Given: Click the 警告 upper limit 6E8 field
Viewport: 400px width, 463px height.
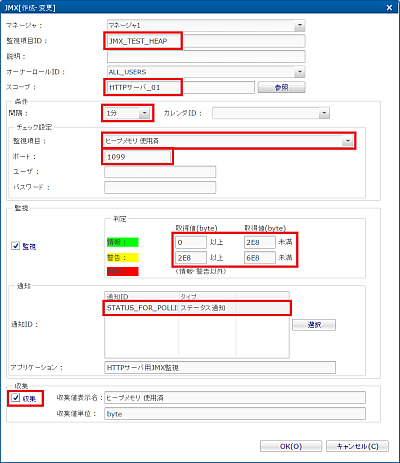Looking at the screenshot, I should [x=260, y=258].
